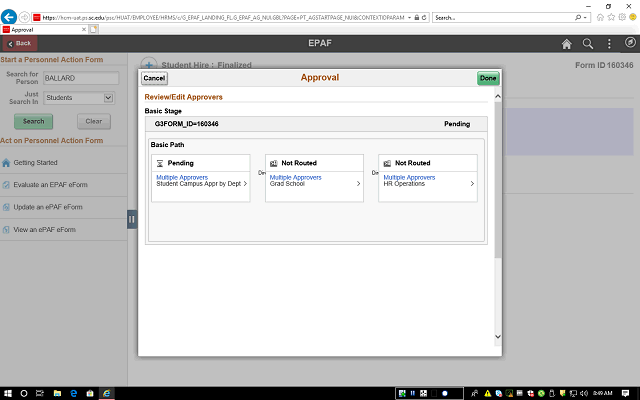Click the browser back arrow
This screenshot has height=400, width=640.
click(x=9, y=17)
